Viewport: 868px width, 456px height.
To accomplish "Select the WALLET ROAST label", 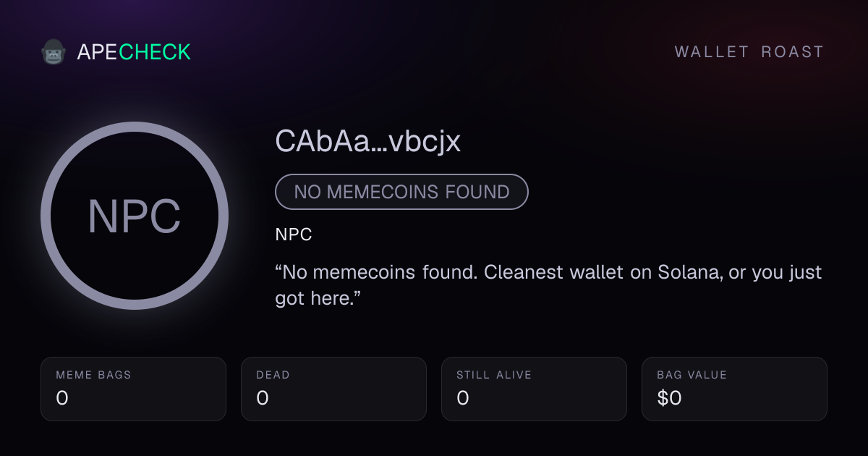I will 749,52.
